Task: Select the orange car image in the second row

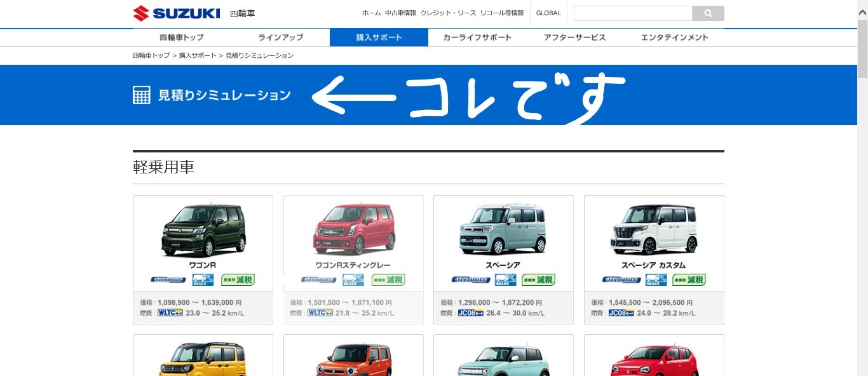Action: (354, 359)
